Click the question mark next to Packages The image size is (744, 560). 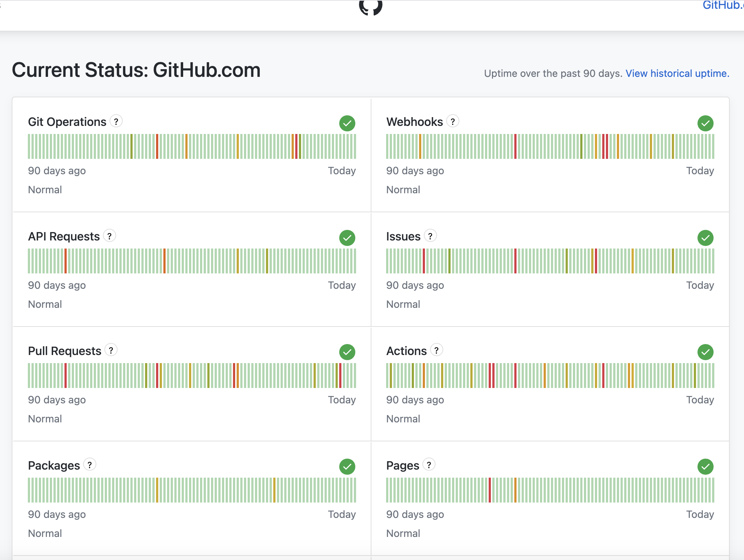pyautogui.click(x=90, y=465)
